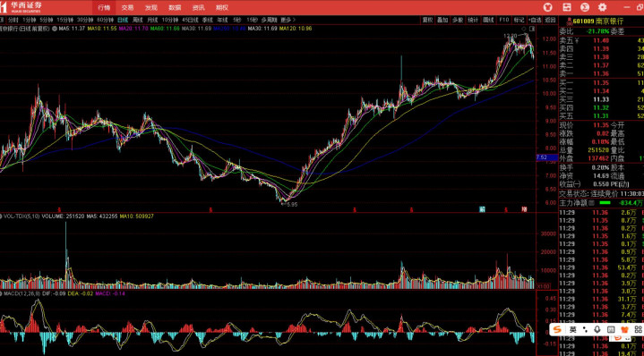Image resolution: width=644 pixels, height=356 pixels.
Task: Click the F10 company info button
Action: pyautogui.click(x=504, y=20)
